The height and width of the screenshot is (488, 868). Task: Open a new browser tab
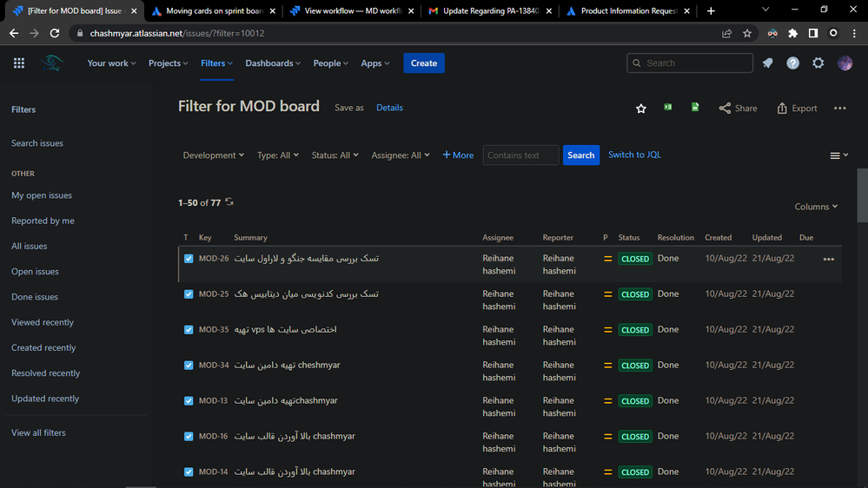(x=711, y=11)
